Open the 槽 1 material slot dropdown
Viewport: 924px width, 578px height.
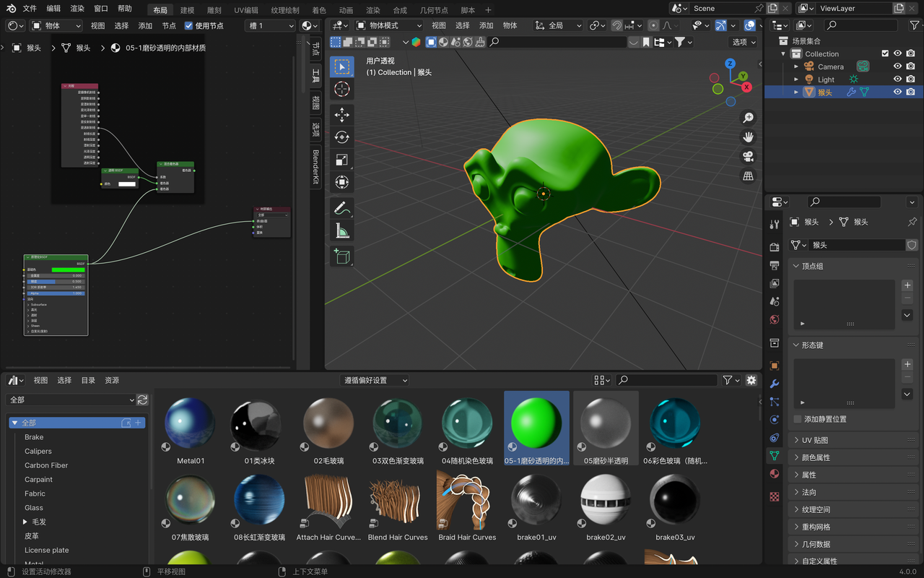click(270, 25)
